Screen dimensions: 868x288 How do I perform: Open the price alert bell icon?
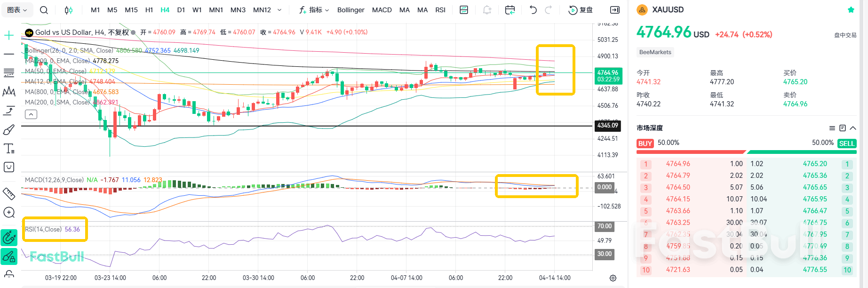click(x=487, y=10)
